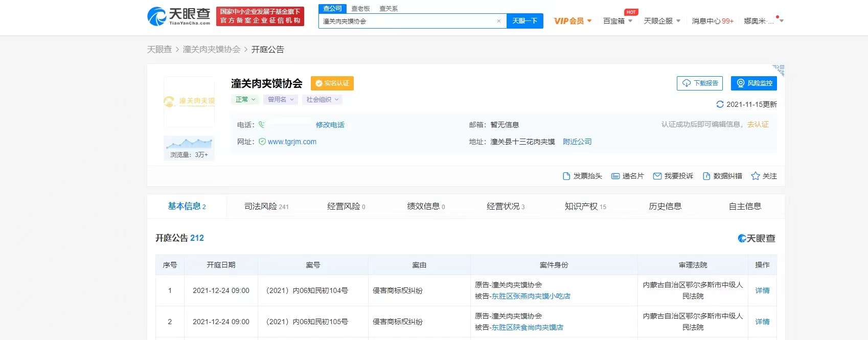Open 详情 for case 内06知民初104号
This screenshot has height=340, width=868.
[x=762, y=290]
